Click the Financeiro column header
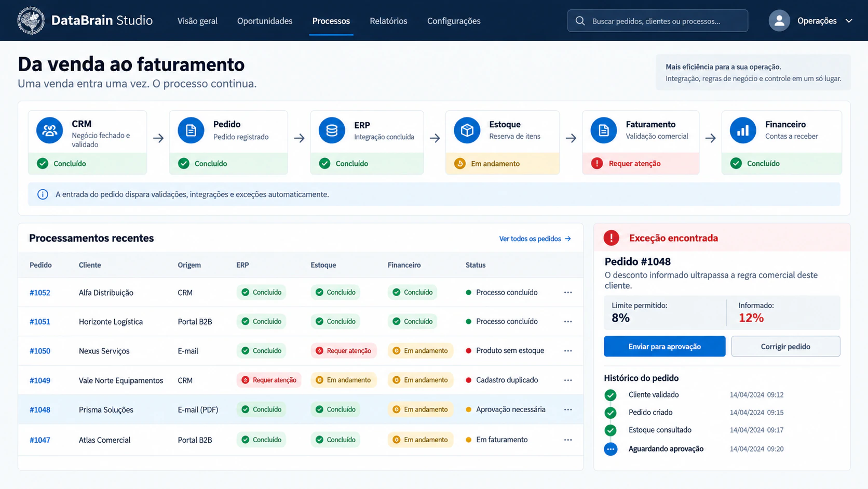This screenshot has width=868, height=489. [404, 265]
